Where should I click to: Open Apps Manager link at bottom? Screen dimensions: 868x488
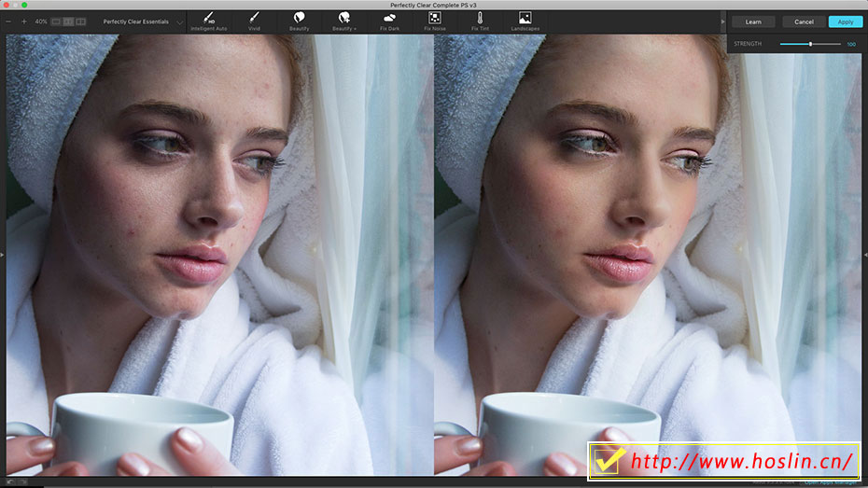(x=833, y=482)
